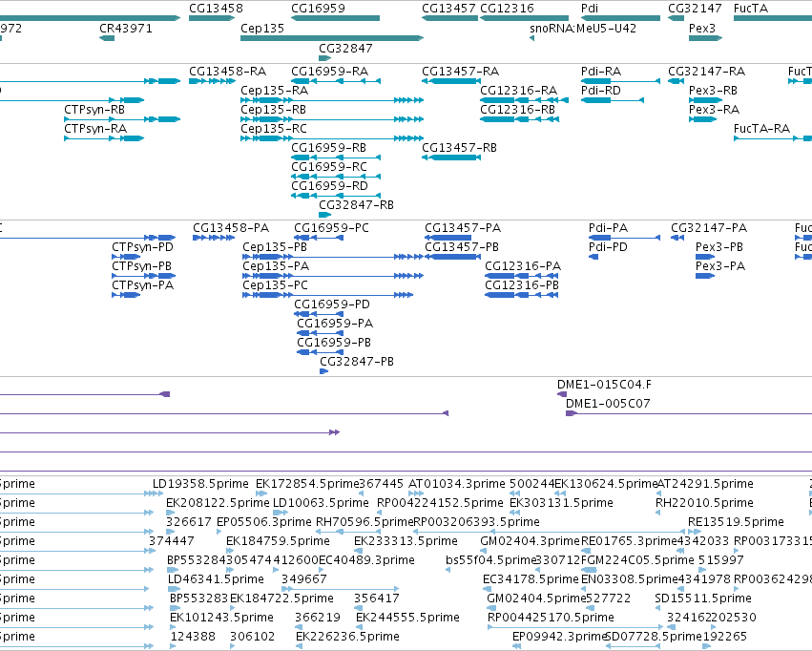Select the CTPsyn-PA protein label
The width and height of the screenshot is (812, 651).
(x=142, y=285)
